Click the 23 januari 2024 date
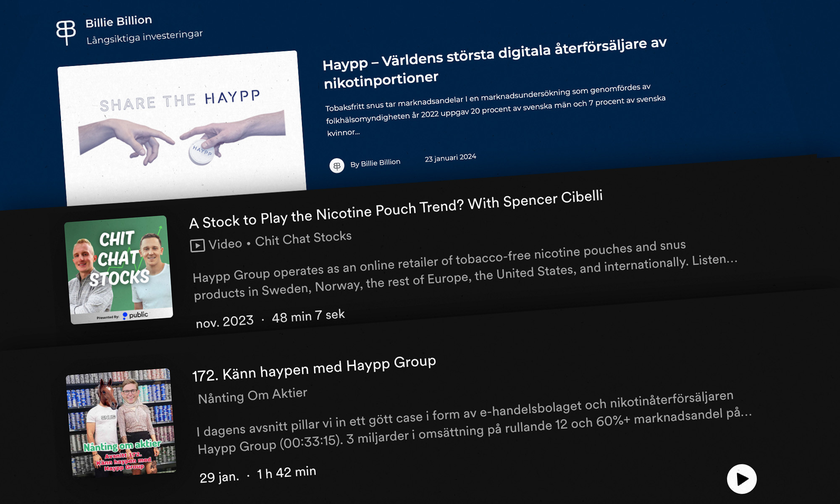 point(450,158)
